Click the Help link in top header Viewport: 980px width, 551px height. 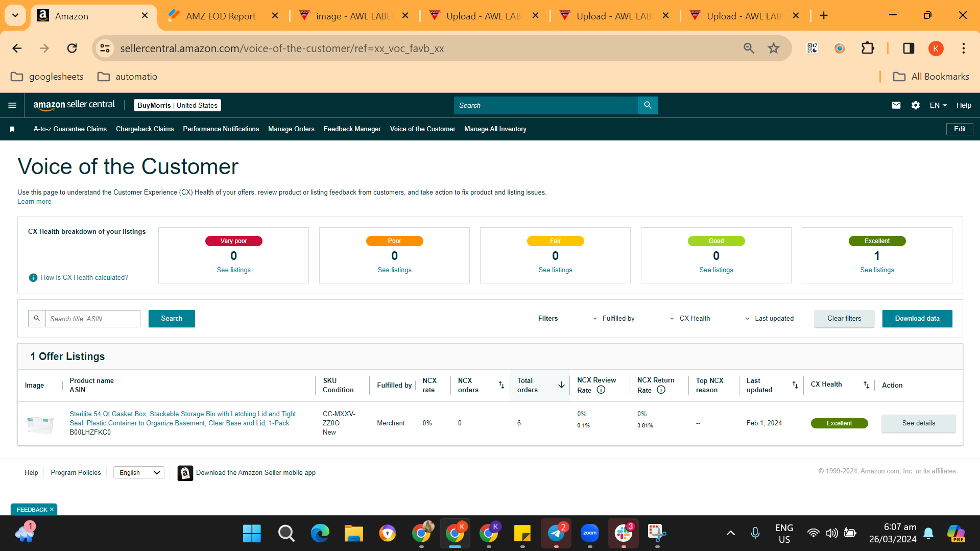(964, 105)
